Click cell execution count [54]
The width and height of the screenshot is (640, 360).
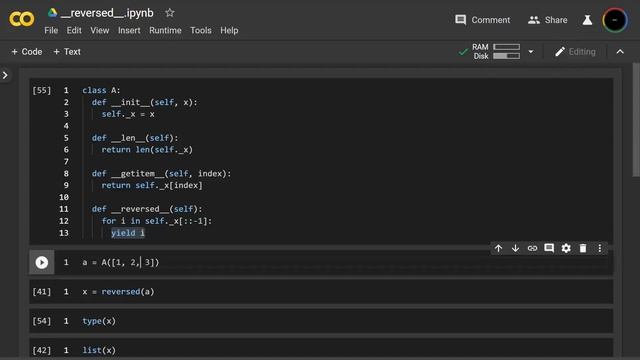pos(42,321)
